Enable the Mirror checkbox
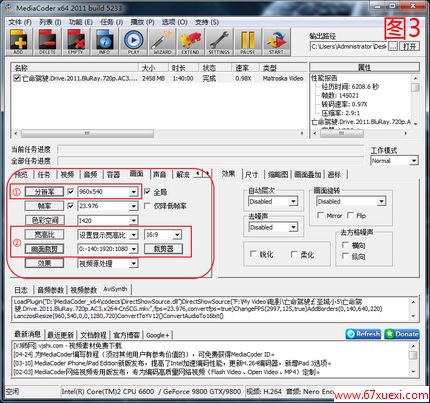Screen dimensions: 430x403 click(x=320, y=215)
